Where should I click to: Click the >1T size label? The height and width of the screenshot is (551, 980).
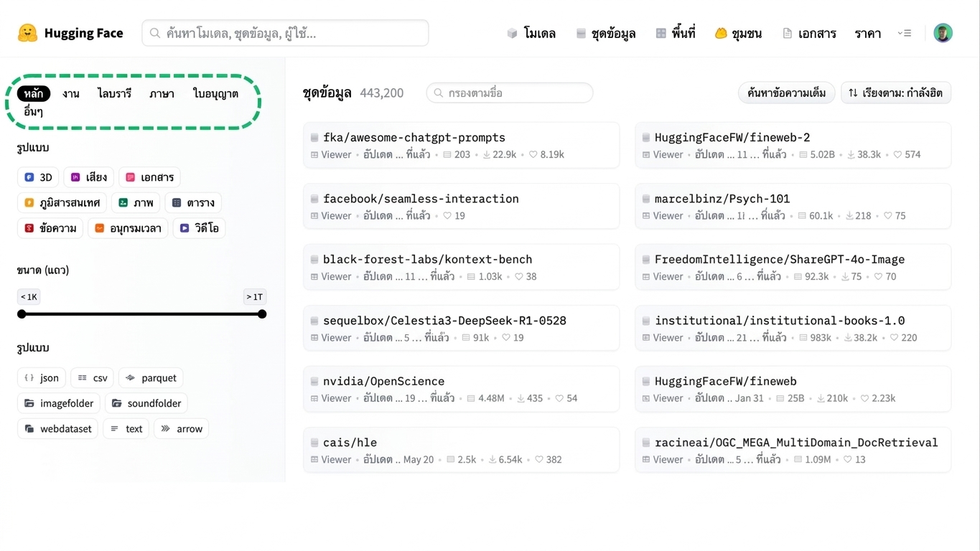click(x=255, y=297)
